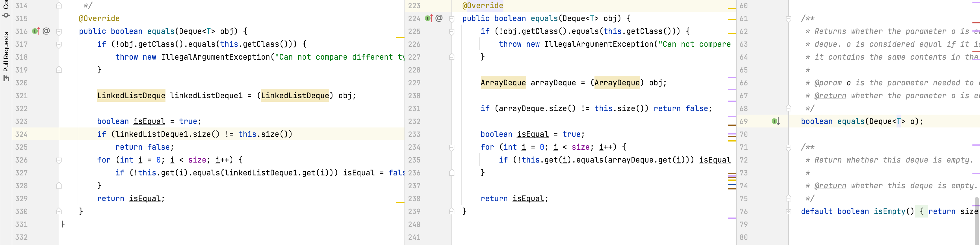
Task: Click the implements-method gutter icon on line 224
Action: pyautogui.click(x=429, y=18)
